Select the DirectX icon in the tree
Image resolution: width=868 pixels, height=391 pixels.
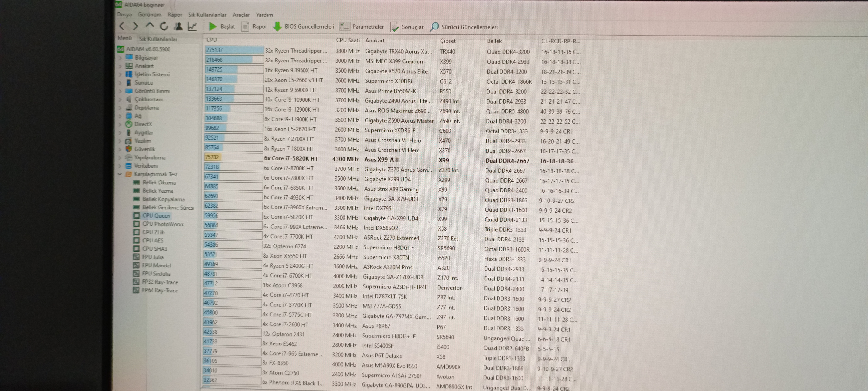(x=129, y=124)
